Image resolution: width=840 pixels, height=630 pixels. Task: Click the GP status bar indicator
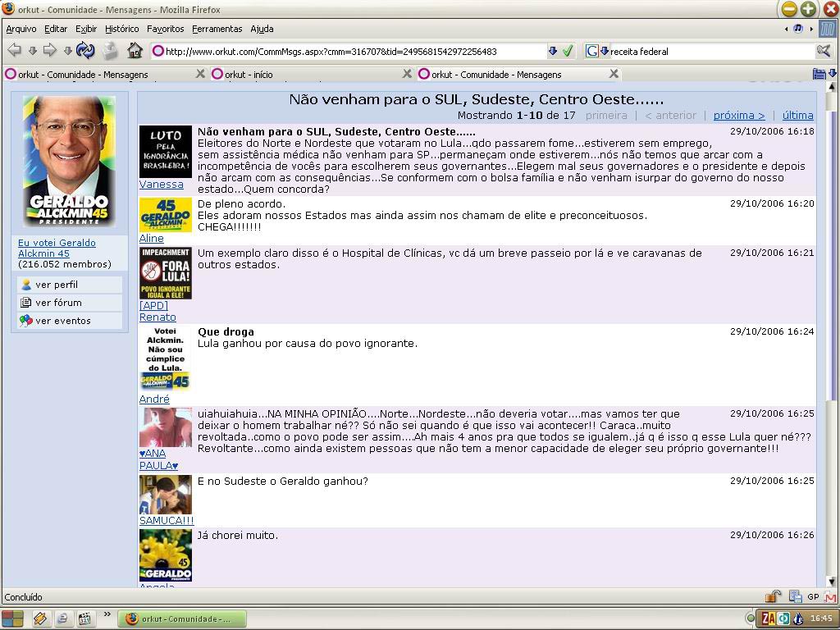point(813,597)
